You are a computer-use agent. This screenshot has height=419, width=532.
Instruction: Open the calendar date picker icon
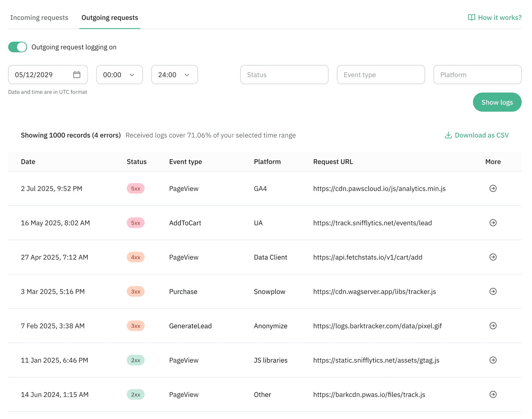[x=77, y=75]
